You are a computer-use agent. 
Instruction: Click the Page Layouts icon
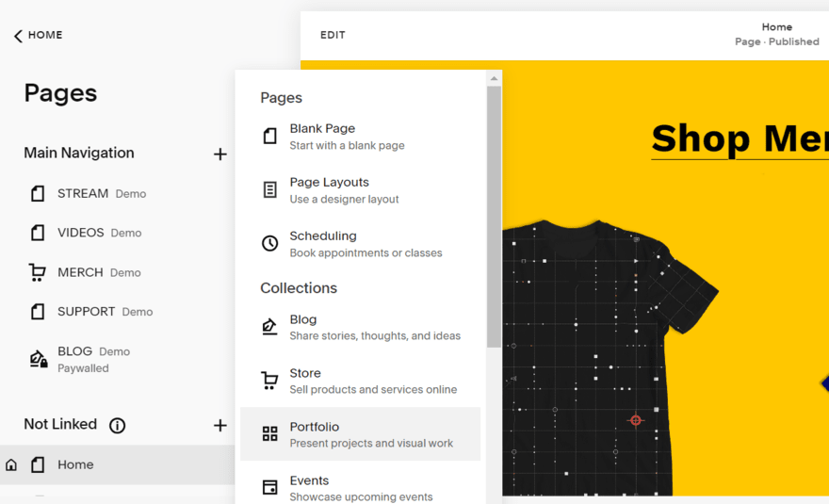coord(269,189)
